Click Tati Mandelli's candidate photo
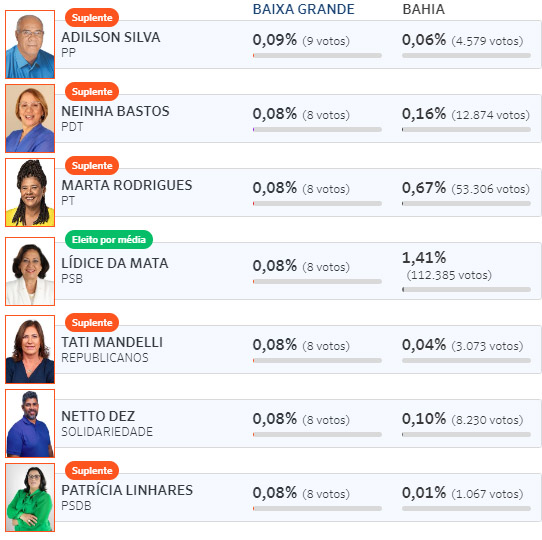542x540 pixels. point(30,350)
